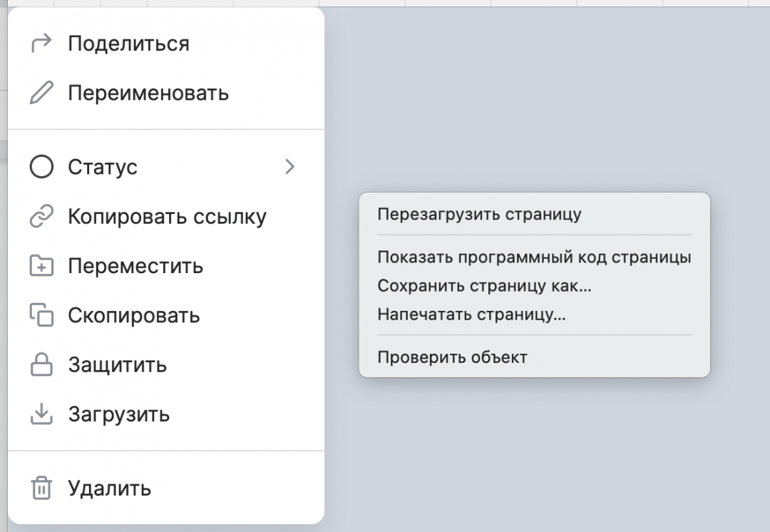Image resolution: width=770 pixels, height=532 pixels.
Task: Click the trash icon next to Удалить
Action: pos(43,488)
